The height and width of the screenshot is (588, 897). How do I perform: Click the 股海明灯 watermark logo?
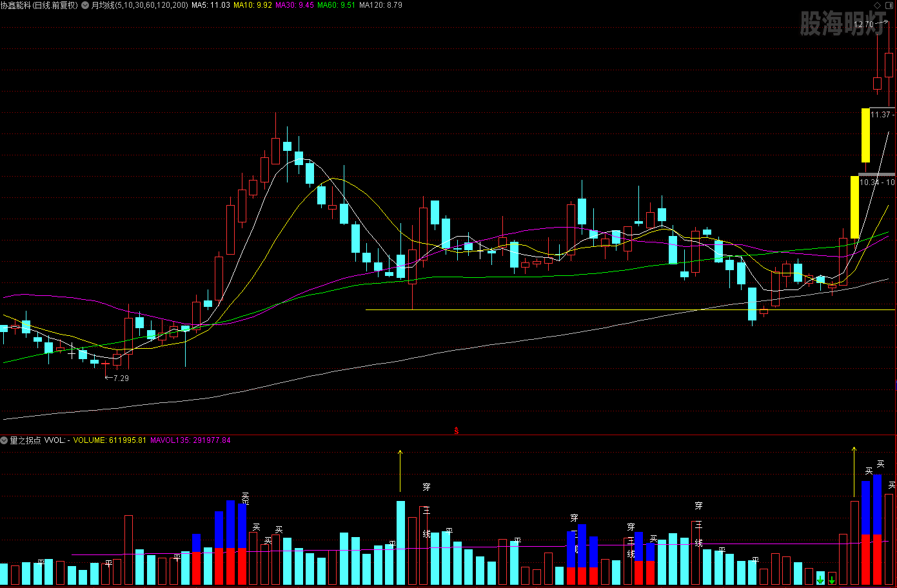[842, 23]
